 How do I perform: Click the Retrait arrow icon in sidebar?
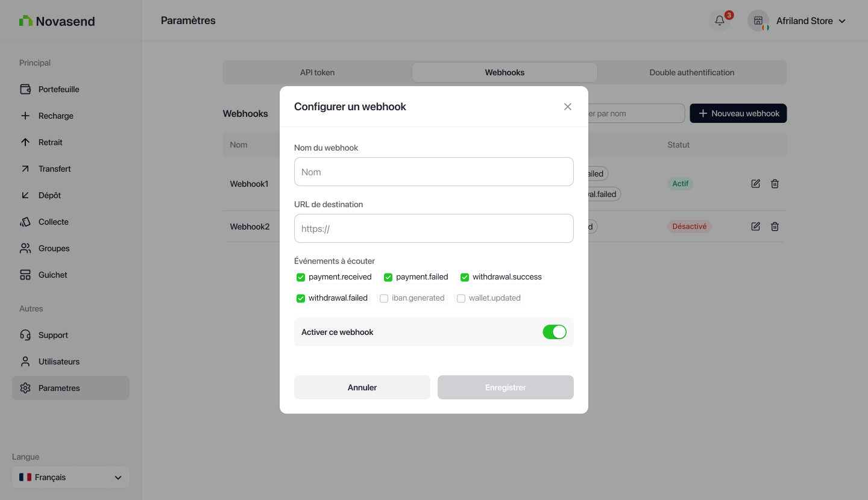[25, 142]
